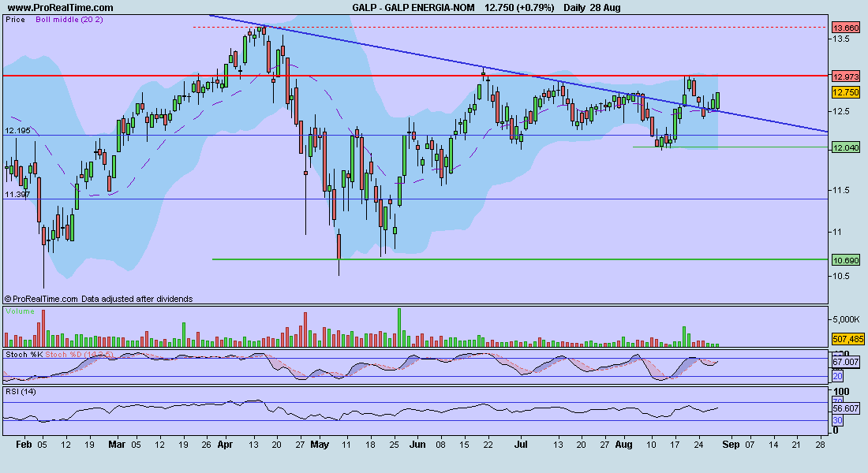
Task: Click the Daily 28 Aug timeframe label
Action: click(x=592, y=8)
